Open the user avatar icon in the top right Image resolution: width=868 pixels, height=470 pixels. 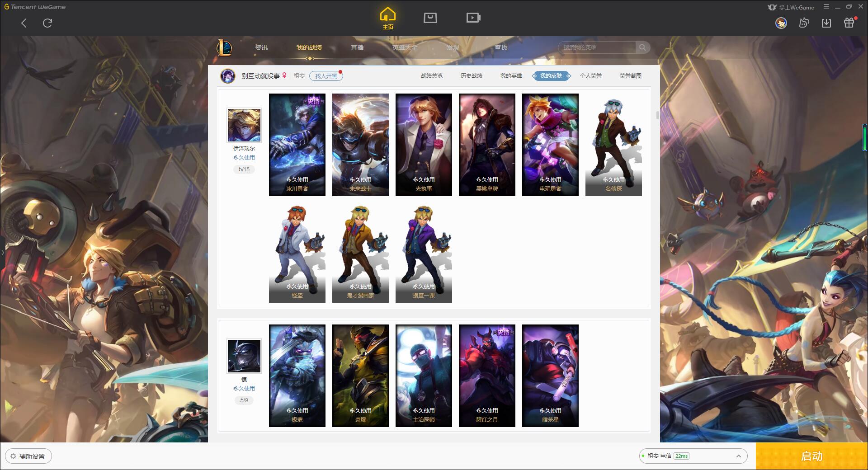point(781,23)
